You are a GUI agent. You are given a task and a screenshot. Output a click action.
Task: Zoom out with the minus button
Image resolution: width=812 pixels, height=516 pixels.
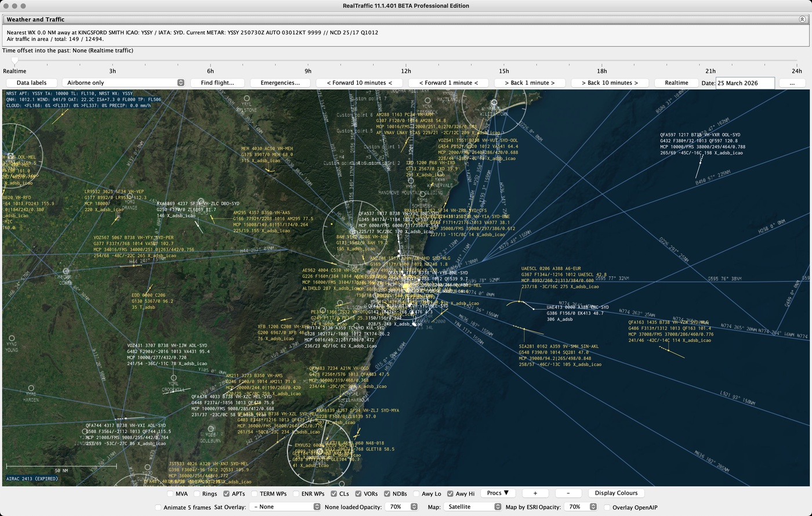point(568,493)
